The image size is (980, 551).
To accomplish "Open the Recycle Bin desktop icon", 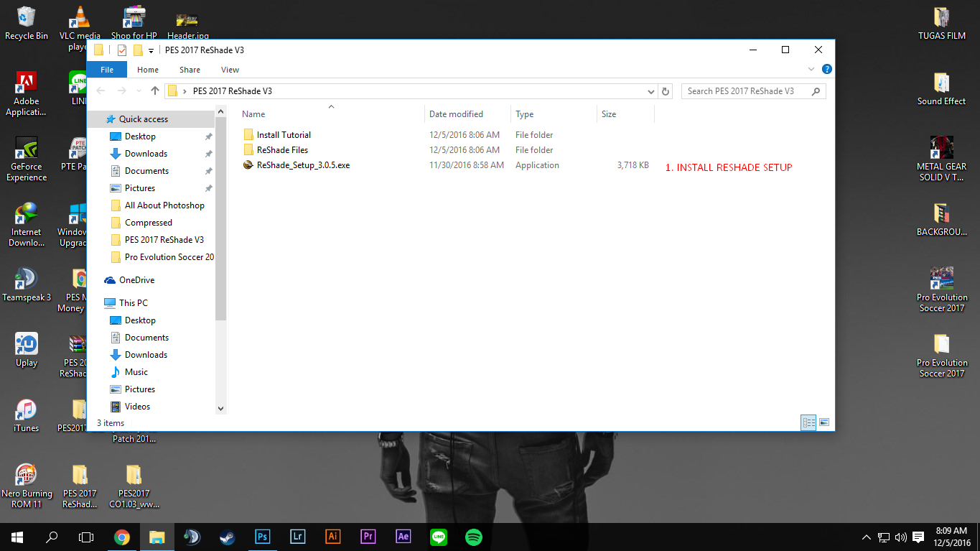I will 27,22.
